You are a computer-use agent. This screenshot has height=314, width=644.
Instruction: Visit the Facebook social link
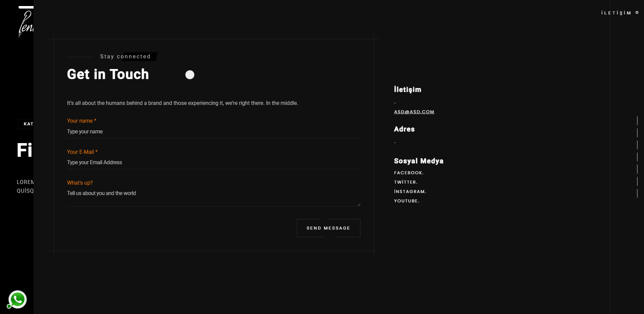(x=409, y=173)
